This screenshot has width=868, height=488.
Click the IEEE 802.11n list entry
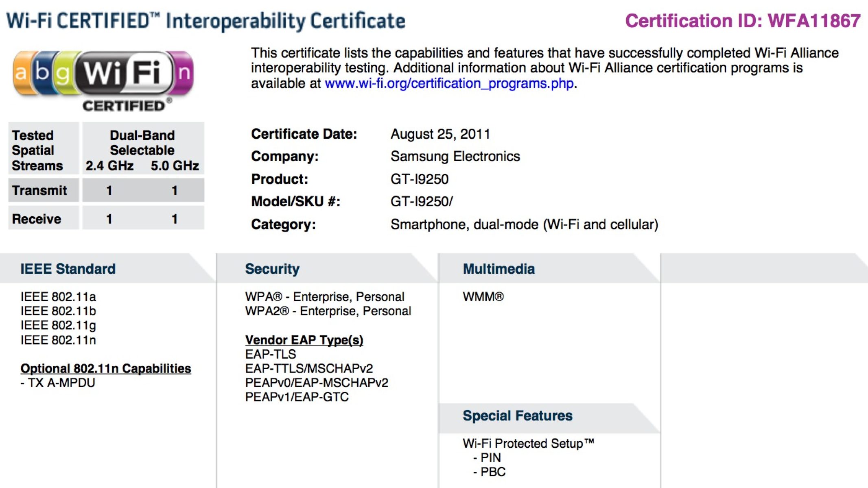(x=58, y=340)
